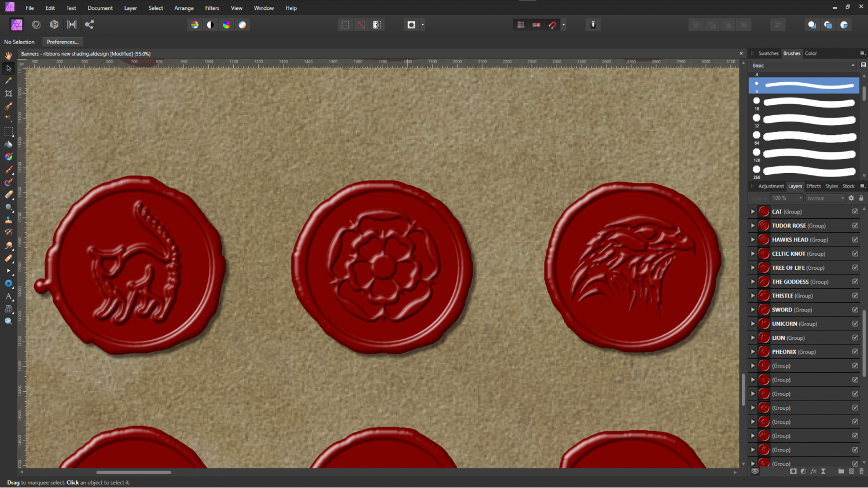Select the Healing bandage tool

tap(8, 258)
